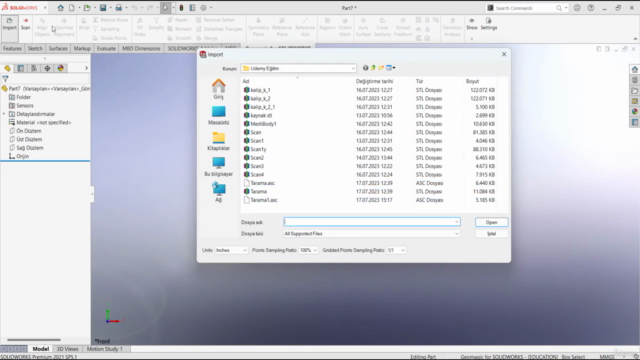This screenshot has height=360, width=640.
Task: Open SOLIDWORKS Resources in the right task pane
Action: point(635,69)
